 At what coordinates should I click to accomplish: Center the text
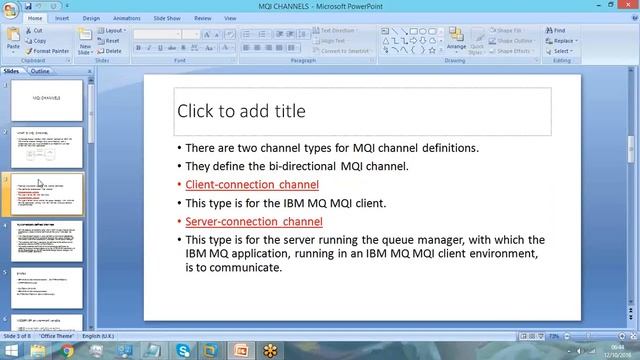257,48
